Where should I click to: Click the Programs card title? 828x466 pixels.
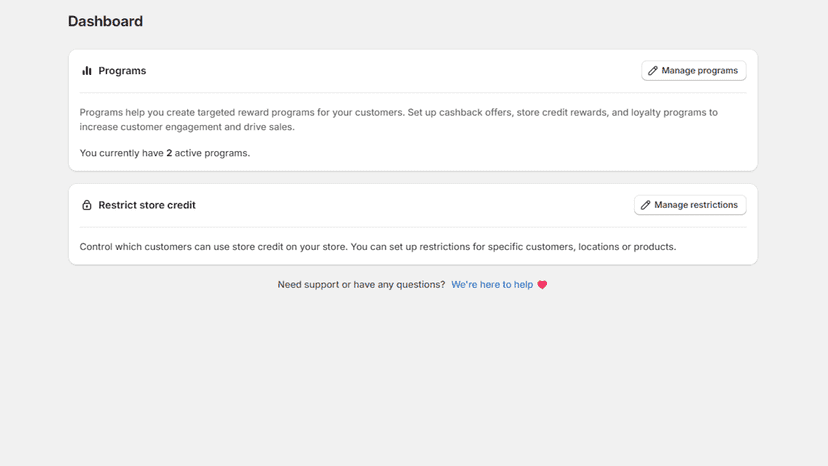pyautogui.click(x=122, y=71)
